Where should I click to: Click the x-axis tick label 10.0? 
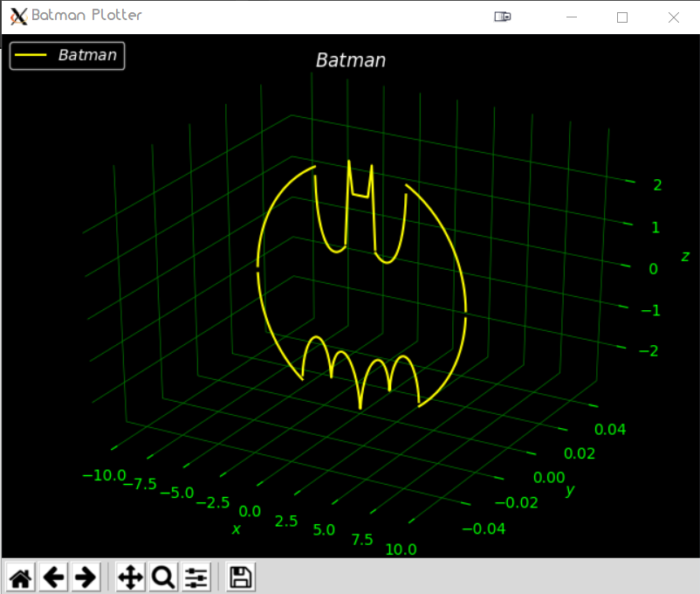401,549
